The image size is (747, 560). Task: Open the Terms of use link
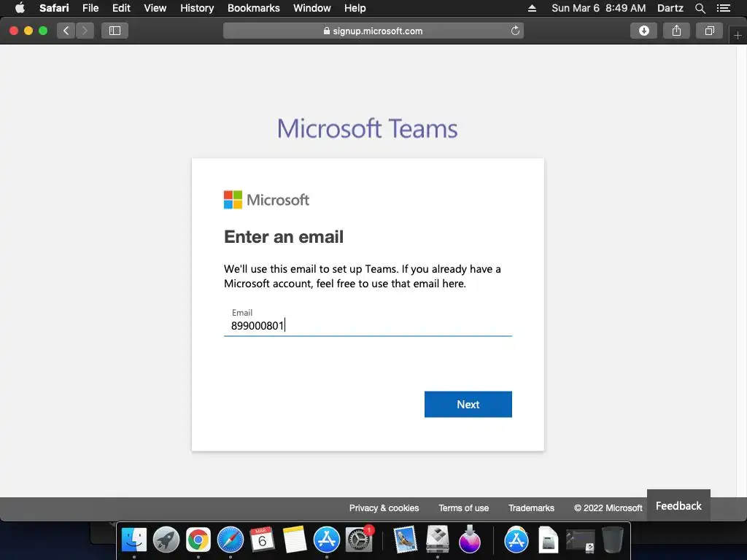pyautogui.click(x=463, y=508)
